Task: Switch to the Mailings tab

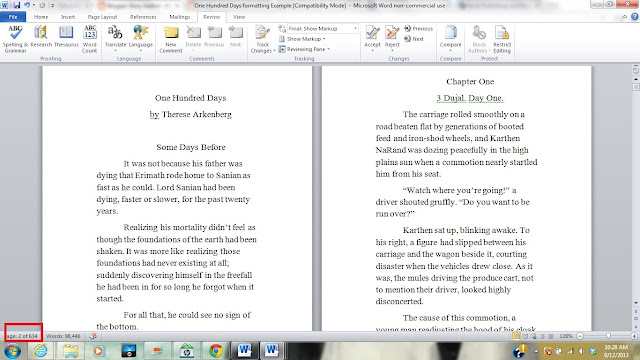Action: [x=180, y=17]
